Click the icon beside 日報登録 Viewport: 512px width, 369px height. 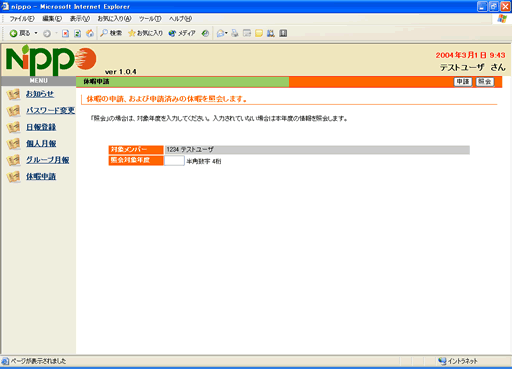click(x=14, y=127)
